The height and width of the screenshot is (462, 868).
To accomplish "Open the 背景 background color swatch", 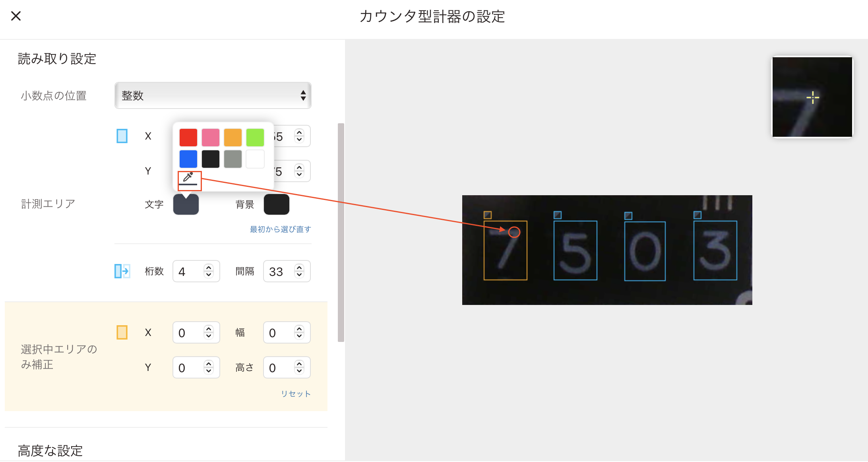I will pos(277,204).
